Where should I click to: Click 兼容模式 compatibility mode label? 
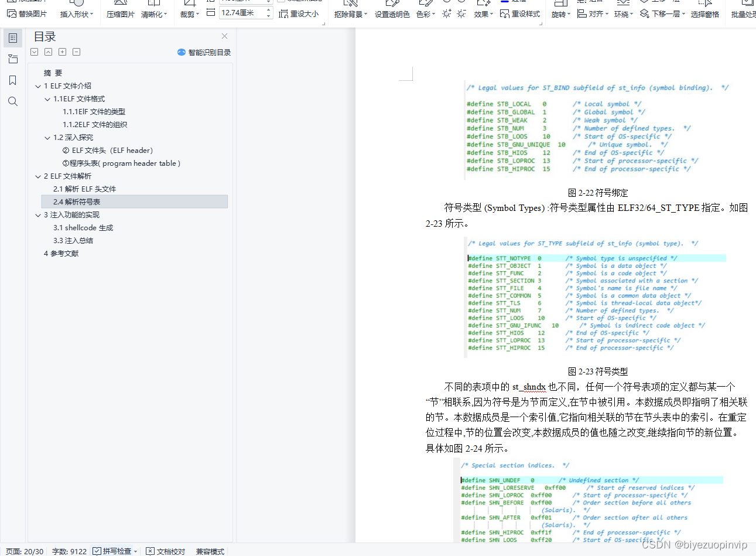210,551
